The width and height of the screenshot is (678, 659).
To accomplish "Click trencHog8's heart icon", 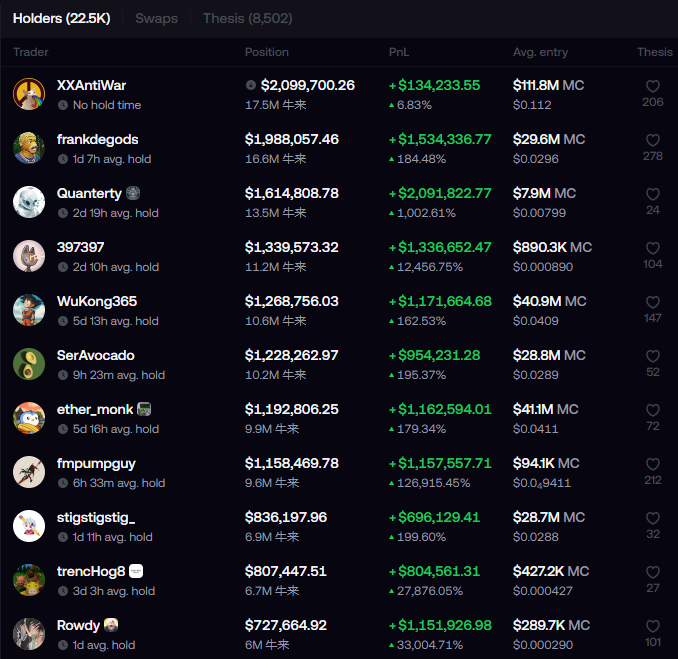I will [x=652, y=572].
